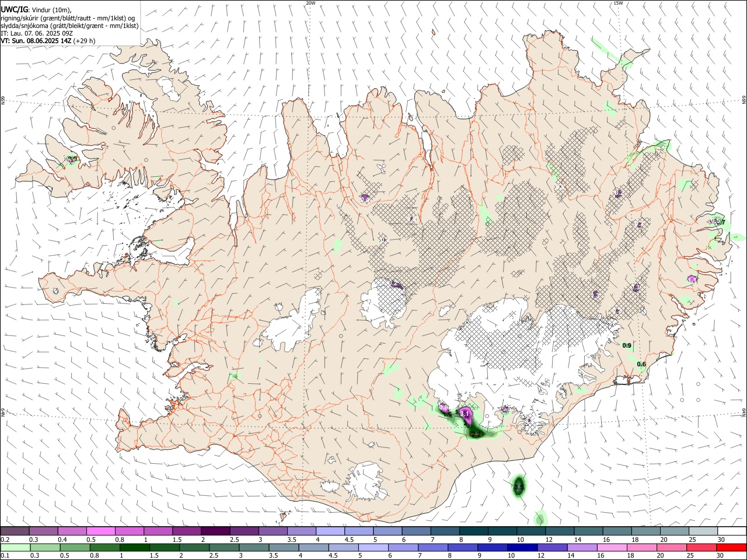Click the '(+29 h)' forecast offset text

[84, 41]
